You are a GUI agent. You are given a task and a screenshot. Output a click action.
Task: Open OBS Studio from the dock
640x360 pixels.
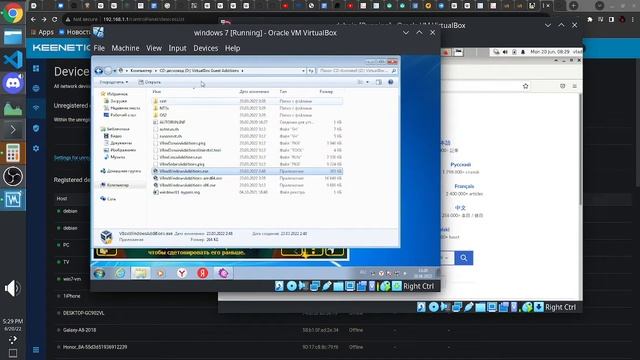coord(13,176)
